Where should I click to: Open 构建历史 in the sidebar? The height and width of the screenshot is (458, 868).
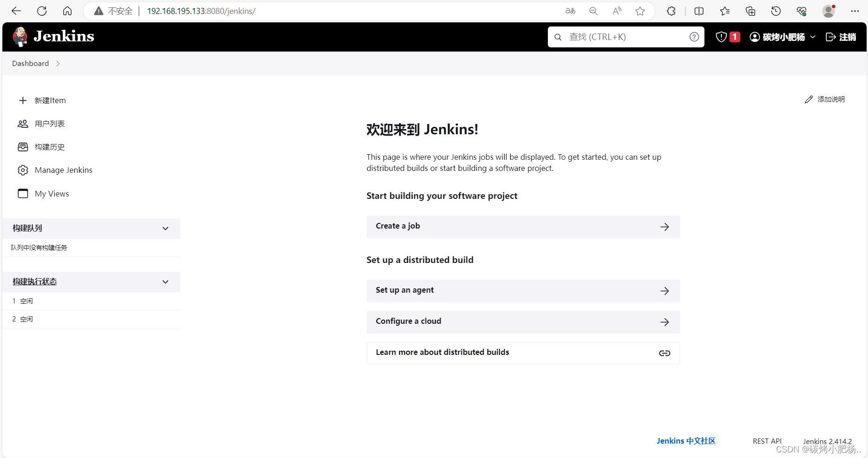coord(41,147)
